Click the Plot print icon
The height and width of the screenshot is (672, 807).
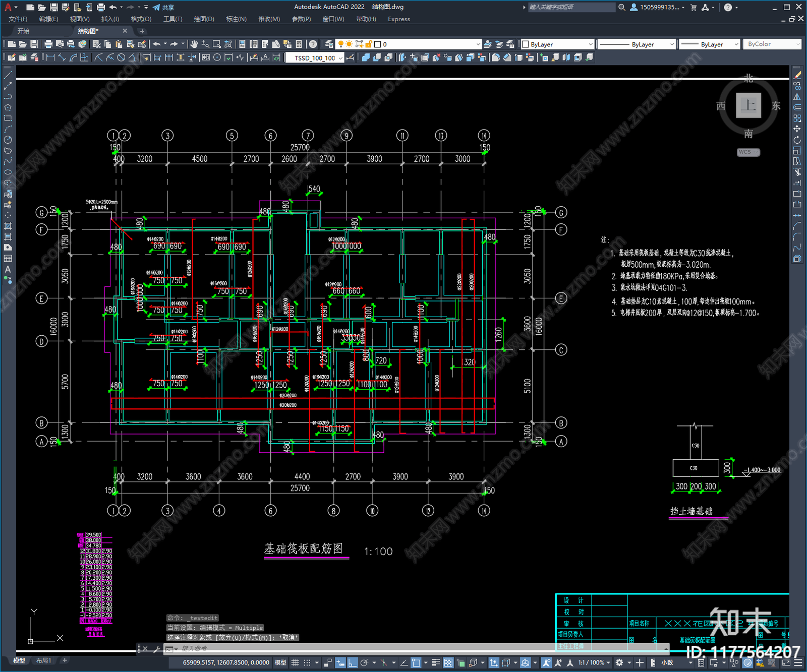pyautogui.click(x=48, y=44)
